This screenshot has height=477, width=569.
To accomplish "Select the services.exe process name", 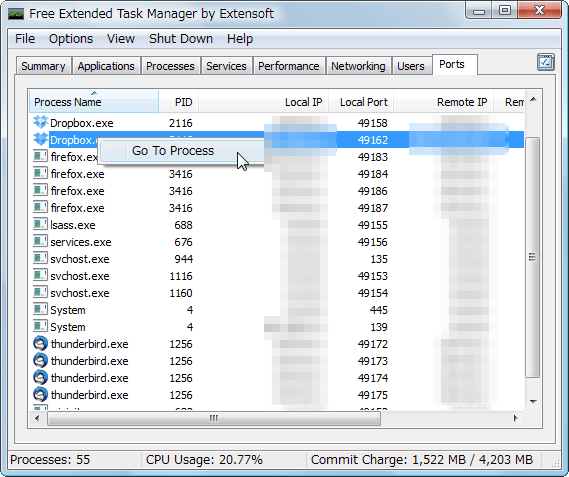I will point(81,242).
